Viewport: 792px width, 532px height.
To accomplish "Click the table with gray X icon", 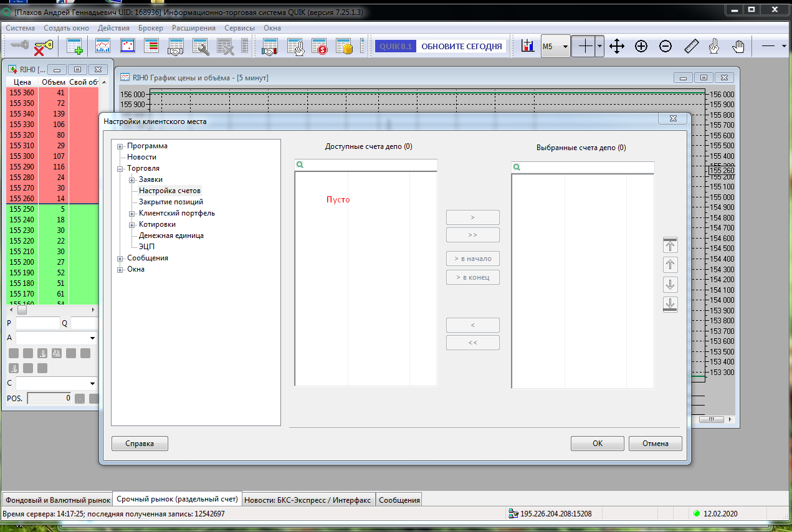I will coord(225,46).
